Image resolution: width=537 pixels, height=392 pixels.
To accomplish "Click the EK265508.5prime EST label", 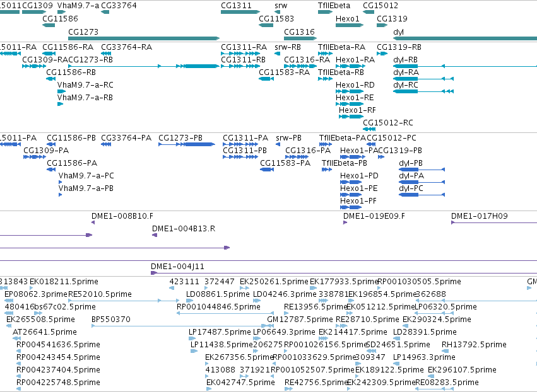I will tap(40, 319).
